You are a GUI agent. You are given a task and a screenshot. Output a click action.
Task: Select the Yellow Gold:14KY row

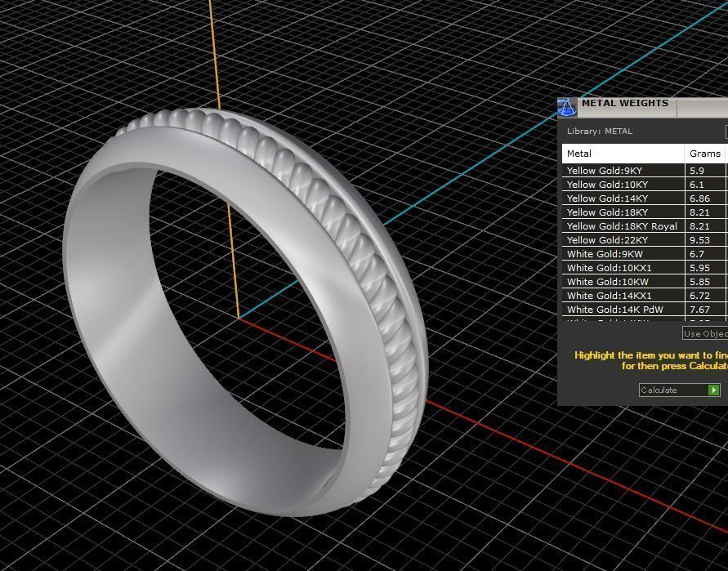(x=645, y=199)
